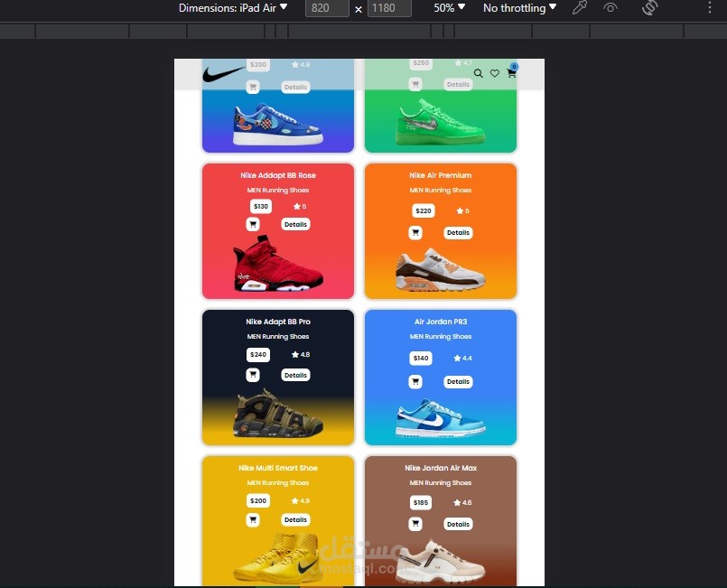Open Details for Air Jordan PR3
The image size is (727, 588).
point(458,382)
